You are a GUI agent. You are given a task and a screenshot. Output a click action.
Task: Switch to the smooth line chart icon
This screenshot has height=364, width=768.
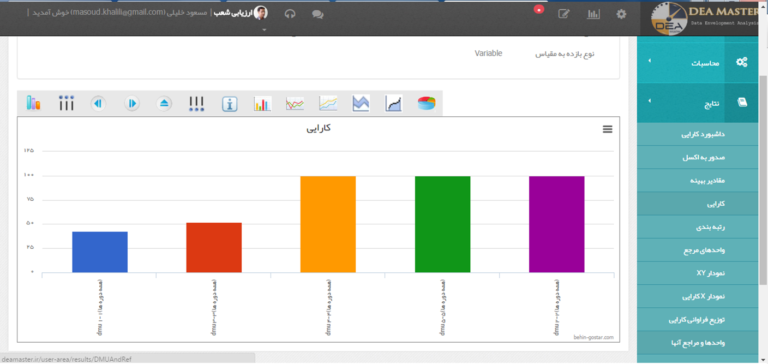[x=328, y=103]
